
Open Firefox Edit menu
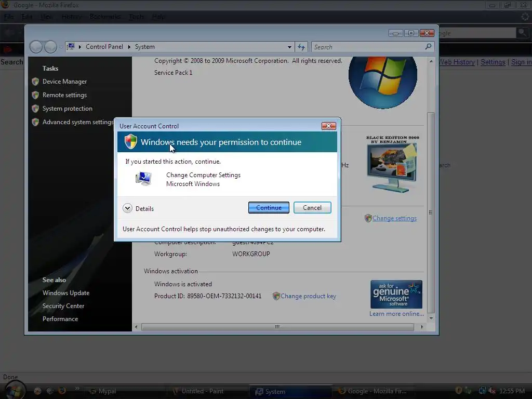[26, 17]
